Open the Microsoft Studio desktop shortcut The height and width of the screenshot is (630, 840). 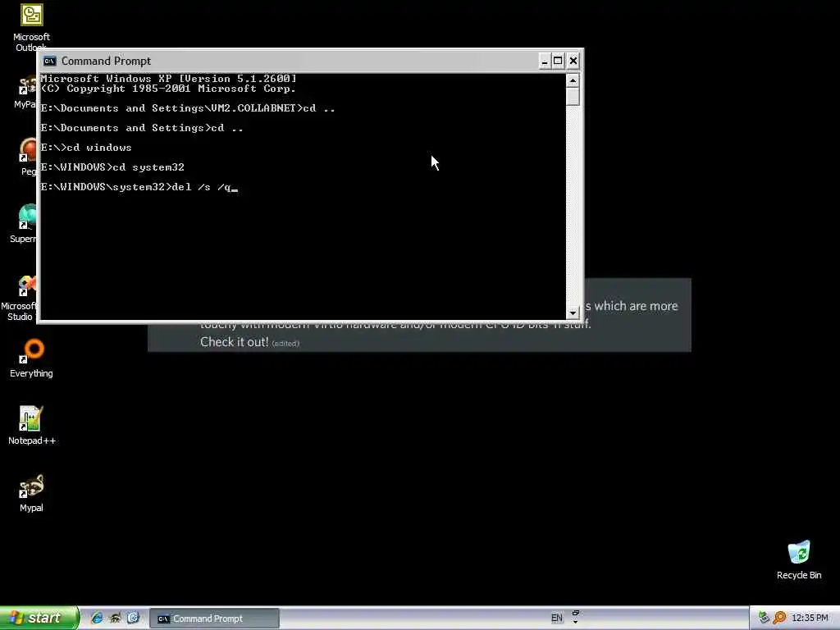pyautogui.click(x=20, y=299)
